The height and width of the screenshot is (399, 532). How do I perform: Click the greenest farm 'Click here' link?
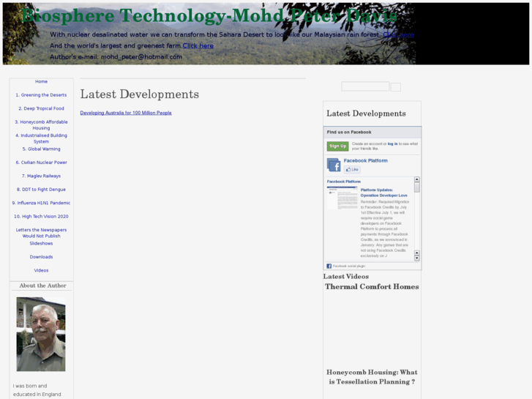(198, 46)
